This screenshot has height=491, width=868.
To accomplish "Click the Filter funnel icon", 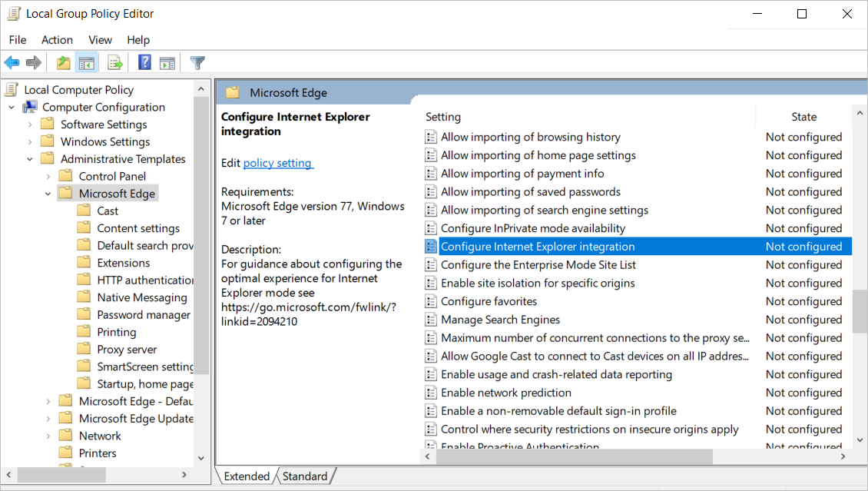I will click(x=197, y=63).
